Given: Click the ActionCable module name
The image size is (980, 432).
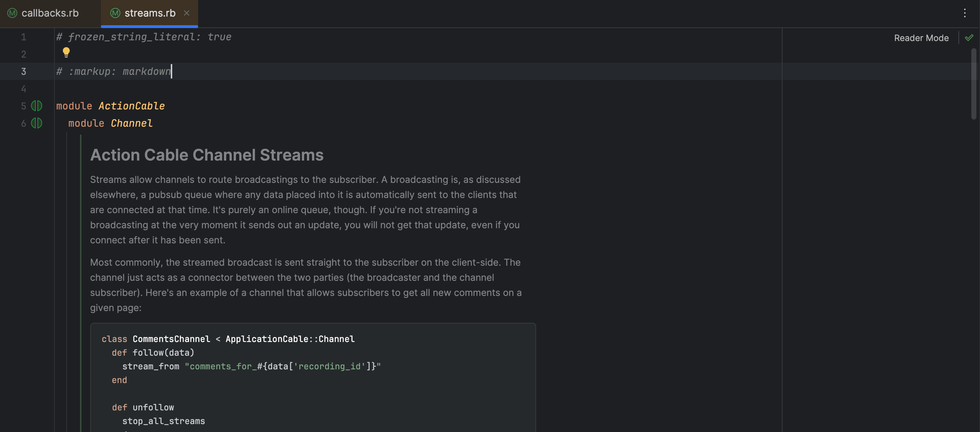Looking at the screenshot, I should pos(131,106).
